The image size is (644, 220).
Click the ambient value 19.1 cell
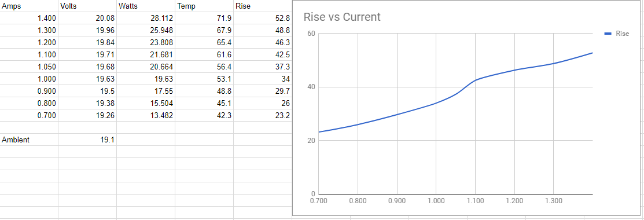(87, 140)
